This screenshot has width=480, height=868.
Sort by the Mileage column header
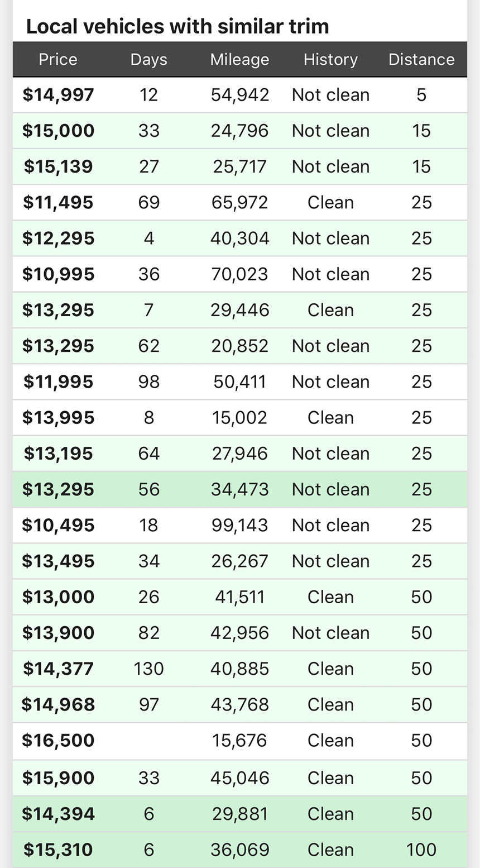coord(239,59)
